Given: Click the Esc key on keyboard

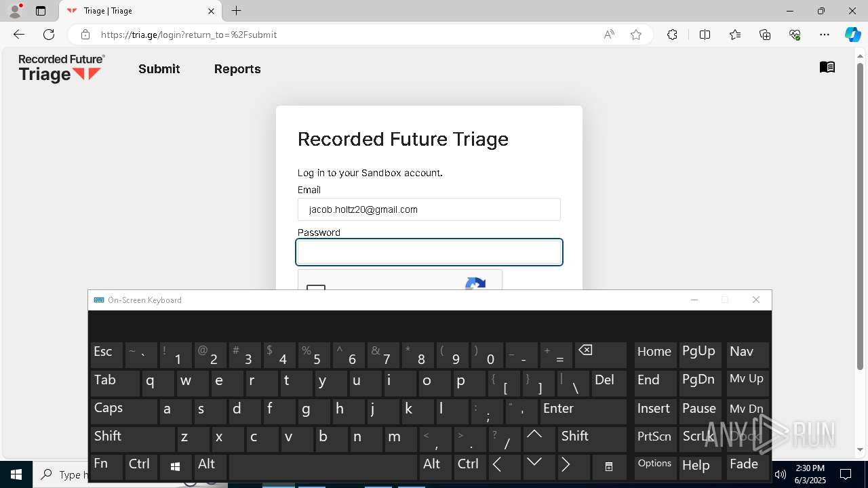Looking at the screenshot, I should [106, 355].
